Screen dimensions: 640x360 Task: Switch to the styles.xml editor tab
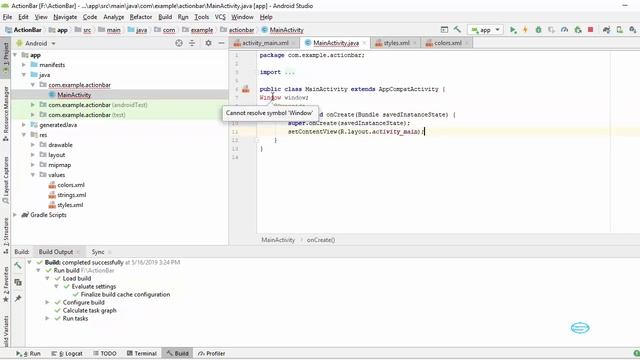(x=396, y=43)
